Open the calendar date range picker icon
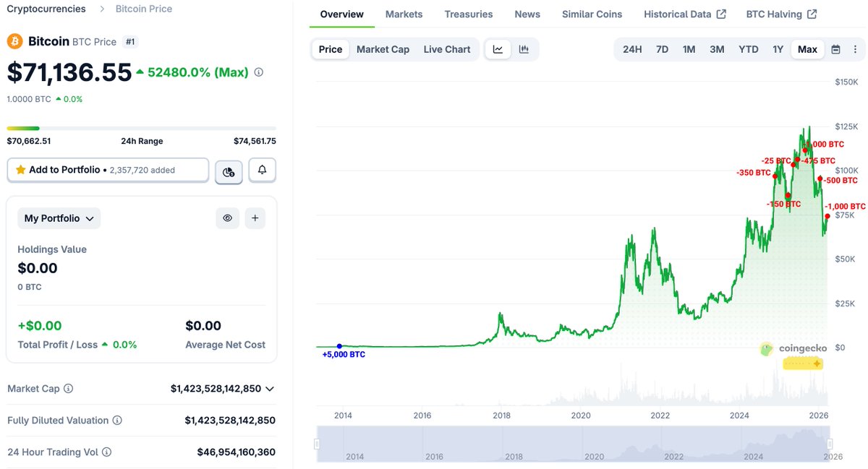Viewport: 868px width, 469px height. pos(835,49)
